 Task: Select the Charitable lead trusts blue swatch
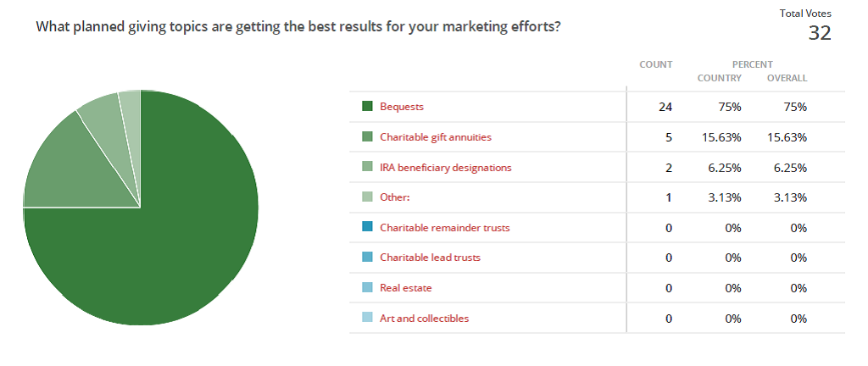click(368, 258)
